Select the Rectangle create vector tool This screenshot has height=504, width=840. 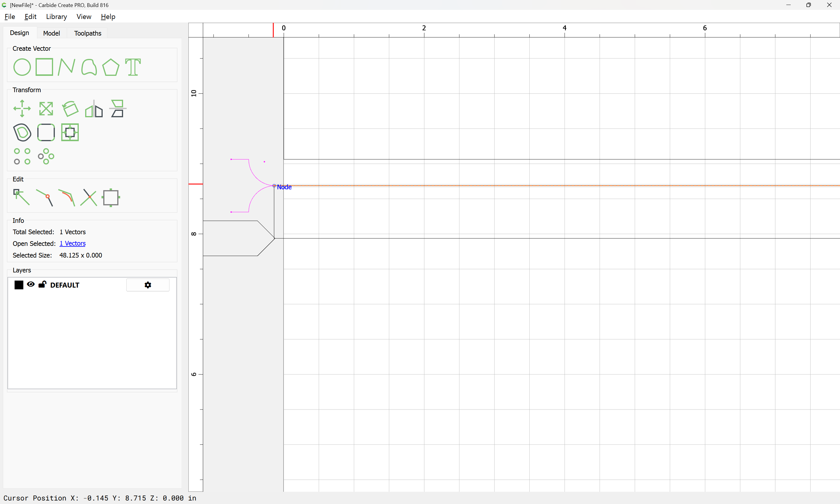(44, 67)
